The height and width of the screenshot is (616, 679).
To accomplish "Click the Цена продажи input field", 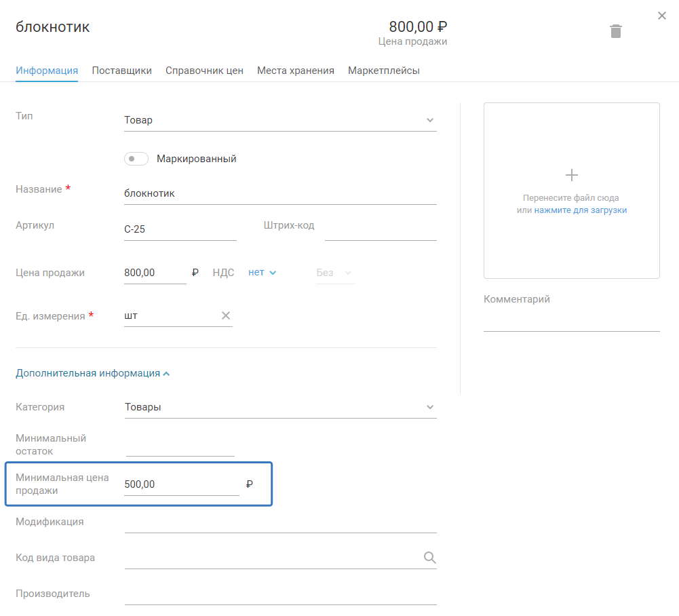I will [155, 273].
